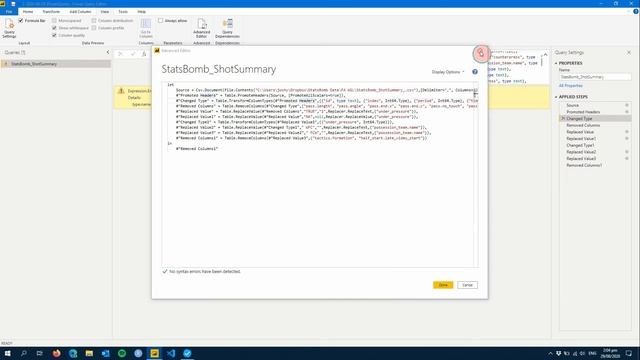Open Replaced Value2 step settings gear
Image resolution: width=640 pixels, height=360 pixels.
pyautogui.click(x=627, y=152)
